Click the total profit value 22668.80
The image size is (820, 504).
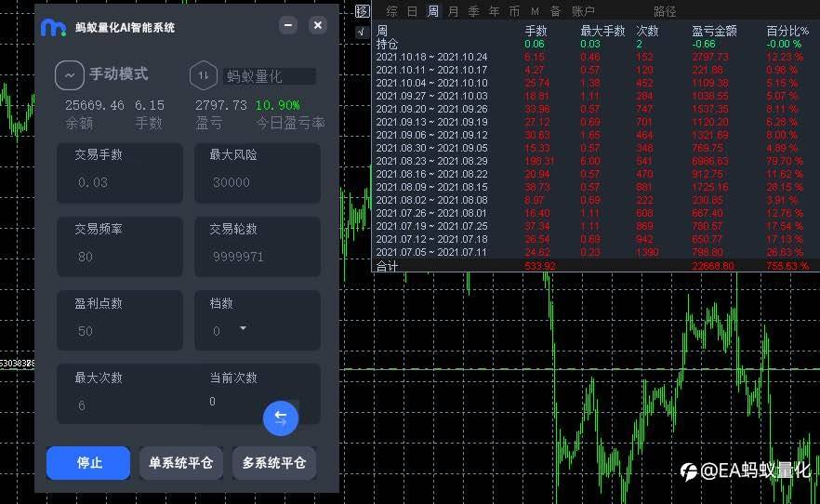(x=712, y=266)
